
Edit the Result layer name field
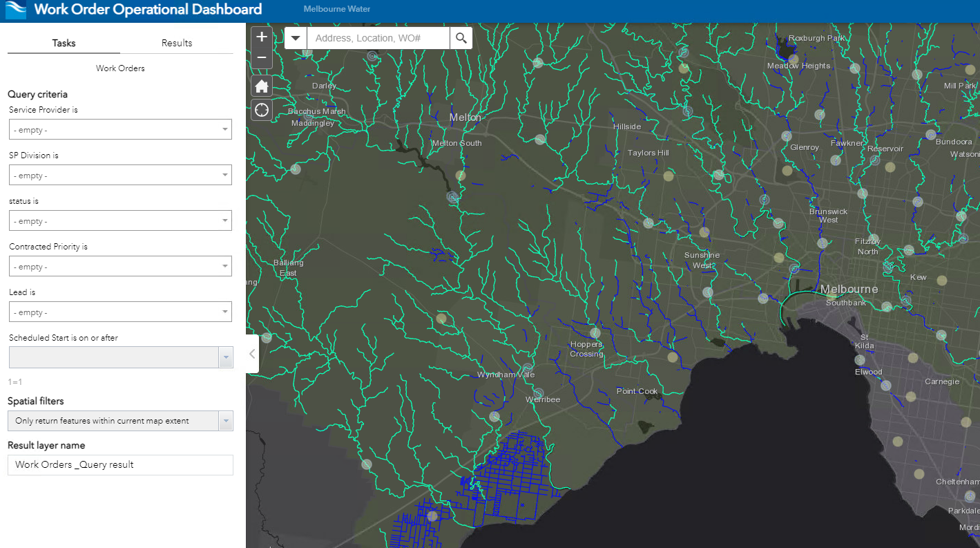coord(119,464)
